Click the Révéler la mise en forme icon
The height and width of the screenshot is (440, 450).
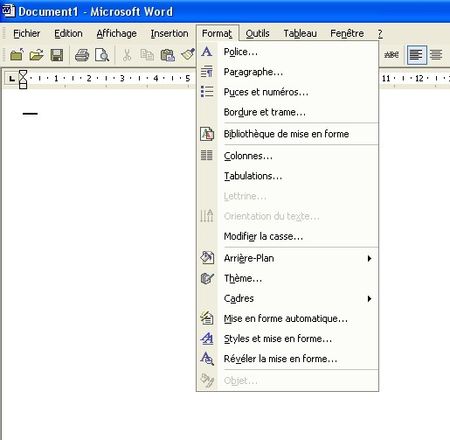(x=207, y=359)
